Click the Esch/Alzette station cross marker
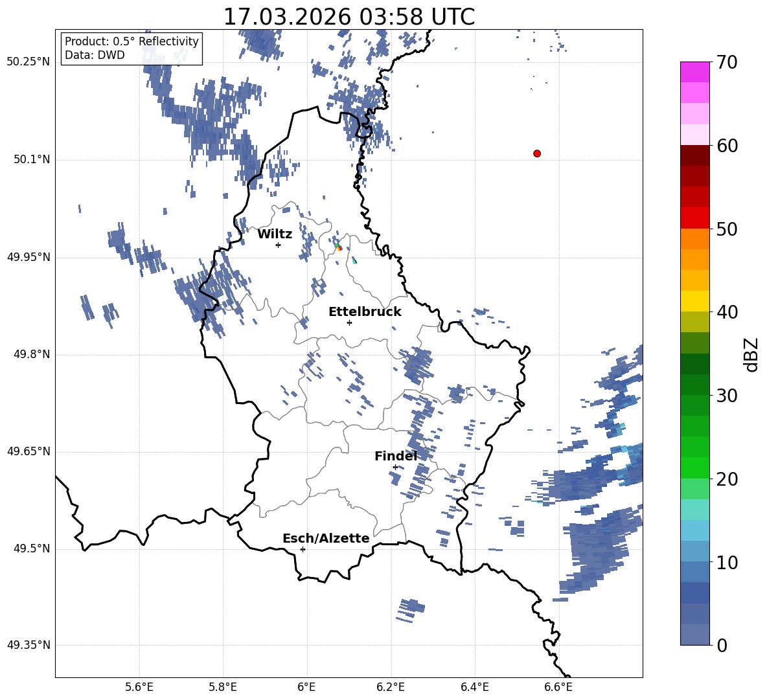The width and height of the screenshot is (767, 700). pos(303,549)
